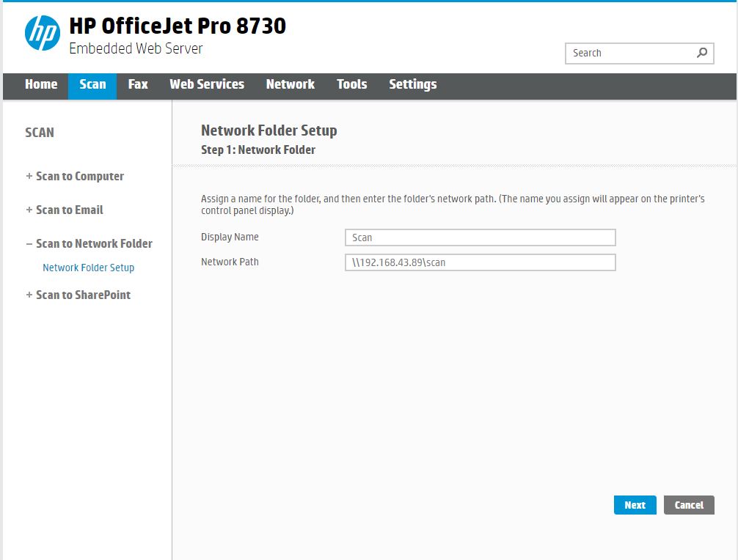Screen dimensions: 738x560
Task: Open the Tools tab
Action: (x=352, y=84)
